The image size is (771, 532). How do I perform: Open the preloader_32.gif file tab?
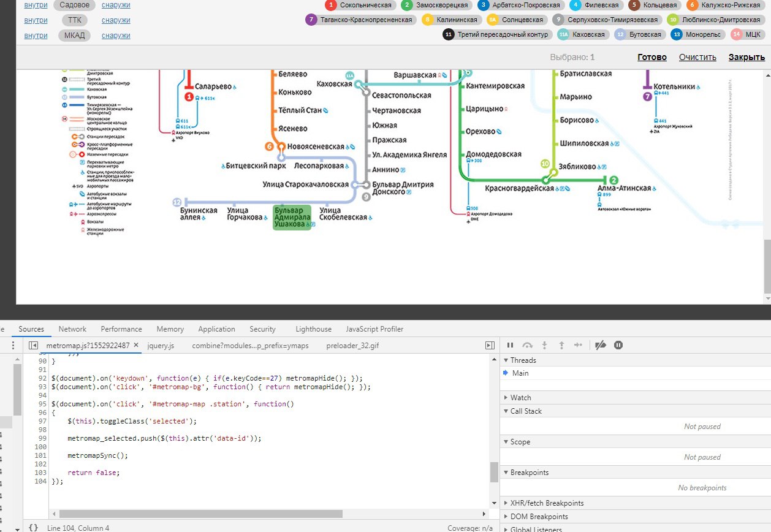coord(352,346)
